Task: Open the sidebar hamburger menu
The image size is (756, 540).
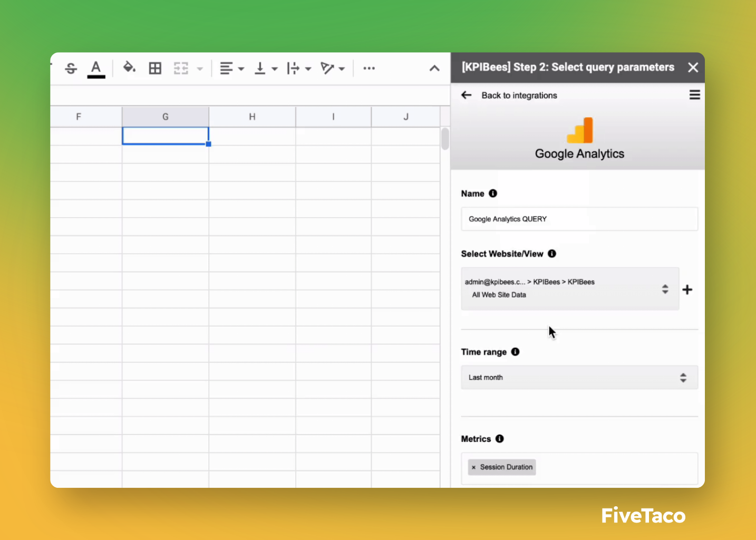Action: [x=695, y=95]
